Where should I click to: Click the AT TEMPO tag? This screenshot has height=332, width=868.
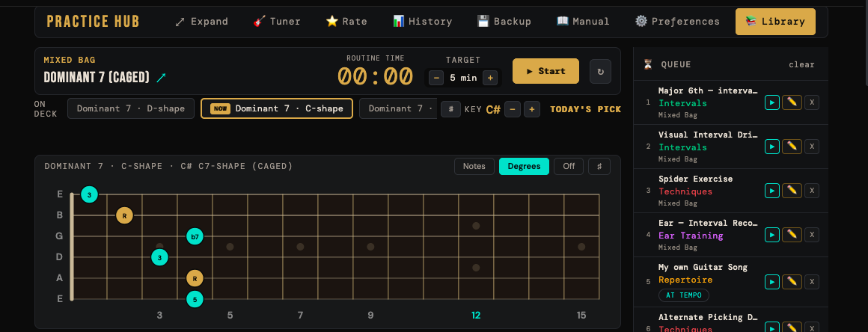[684, 295]
